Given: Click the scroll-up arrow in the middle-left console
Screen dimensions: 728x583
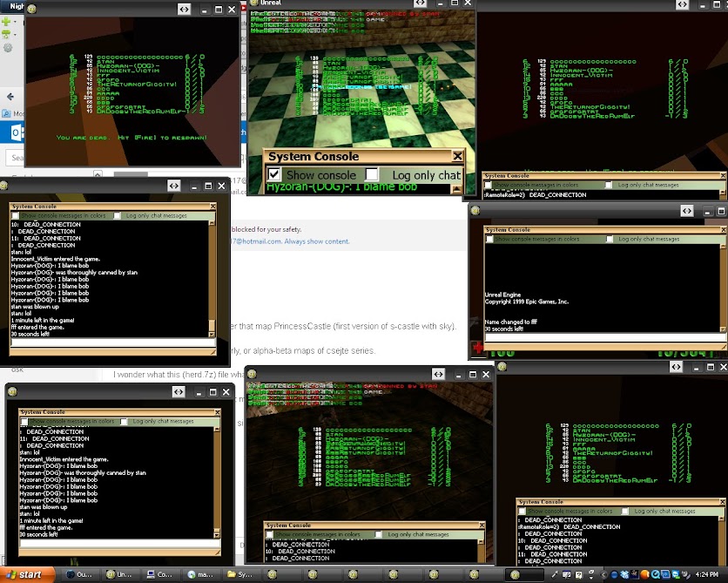Looking at the screenshot, I should click(212, 223).
